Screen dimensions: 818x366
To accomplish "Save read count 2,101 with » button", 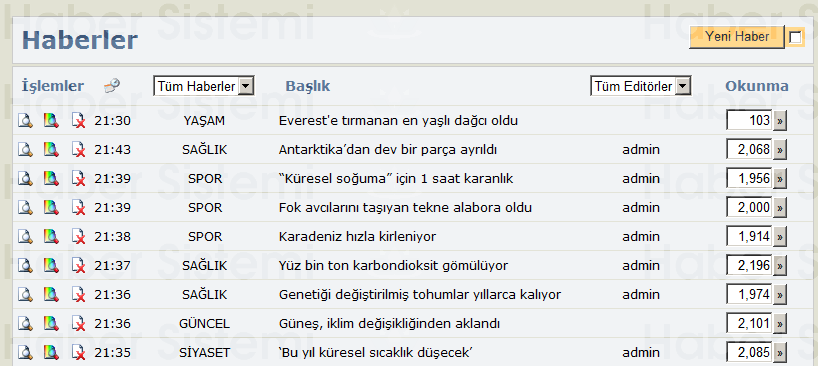I will click(x=780, y=324).
